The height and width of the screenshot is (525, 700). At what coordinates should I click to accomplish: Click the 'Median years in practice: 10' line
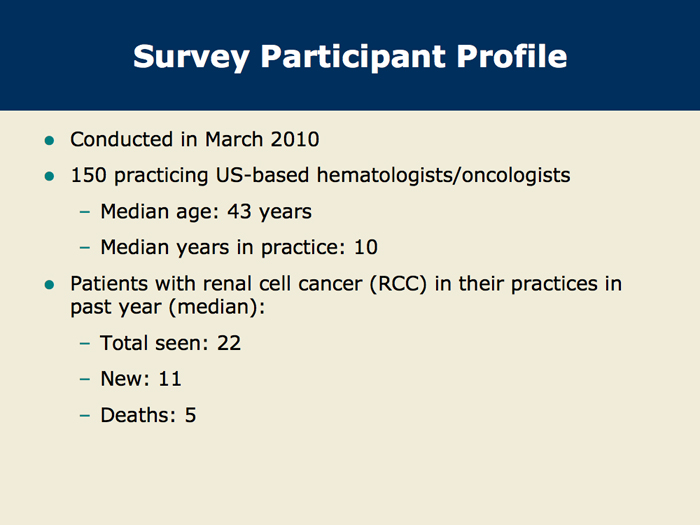pos(239,247)
